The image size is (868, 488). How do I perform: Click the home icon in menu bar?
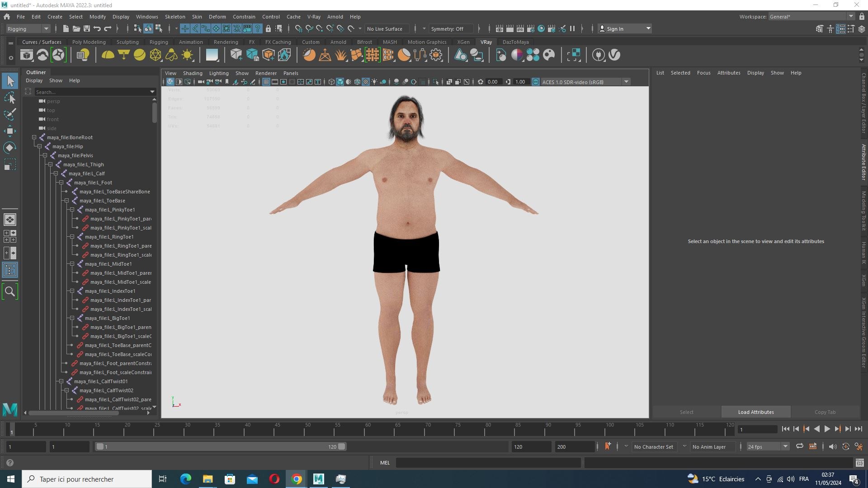pyautogui.click(x=7, y=17)
